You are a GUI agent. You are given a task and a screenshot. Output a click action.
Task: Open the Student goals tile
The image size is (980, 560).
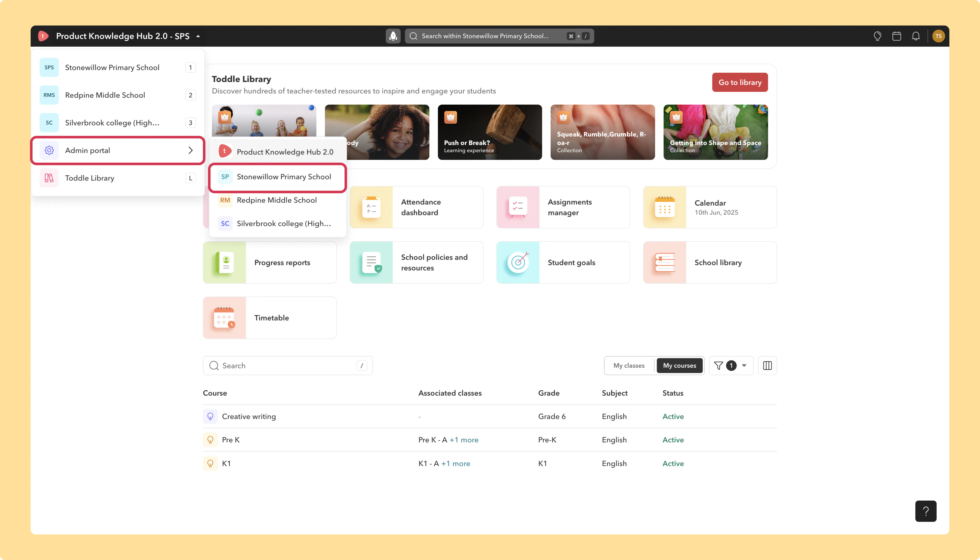click(563, 263)
